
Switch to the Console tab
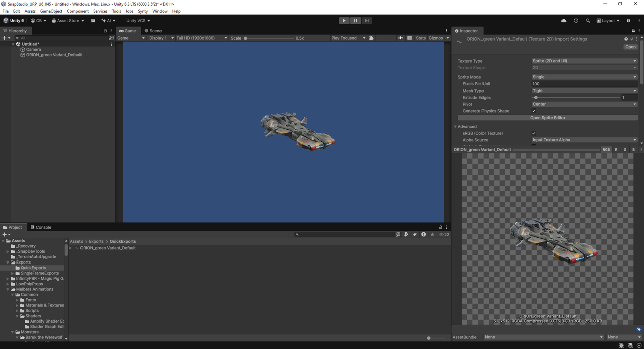(41, 227)
